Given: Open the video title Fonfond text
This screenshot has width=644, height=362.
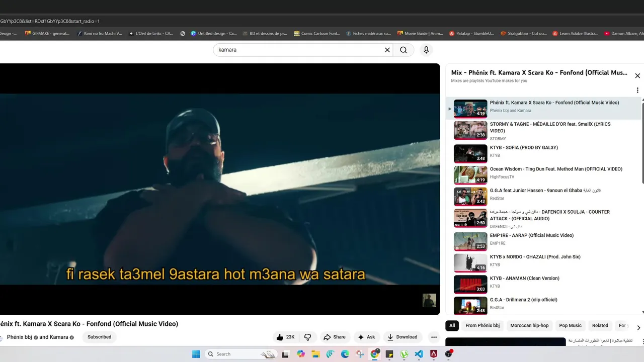Looking at the screenshot, I should click(x=89, y=324).
